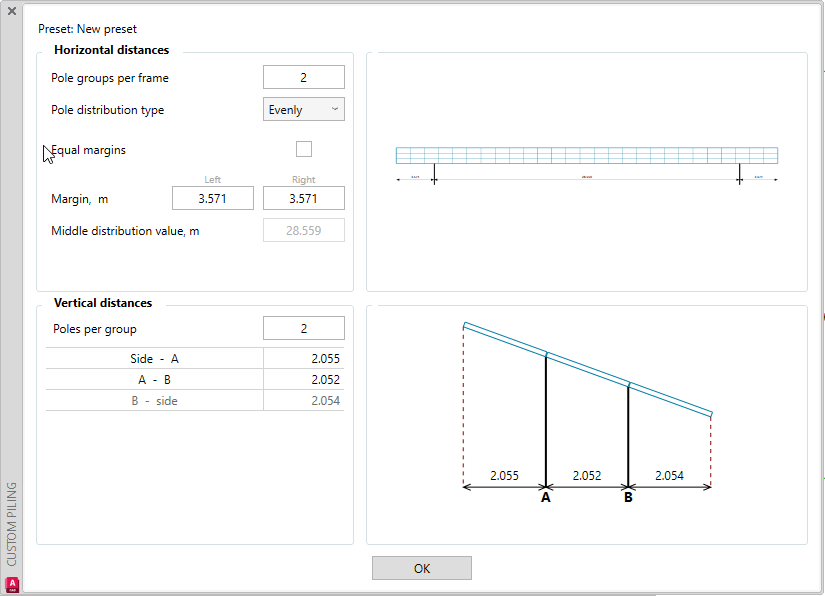The height and width of the screenshot is (596, 825).
Task: Select the B - side value 2.054 cell
Action: (304, 401)
